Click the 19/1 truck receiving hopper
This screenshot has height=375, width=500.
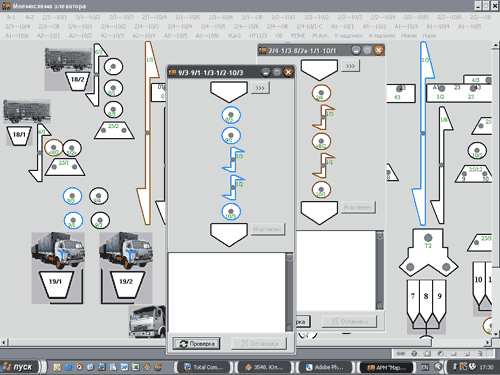pyautogui.click(x=55, y=284)
